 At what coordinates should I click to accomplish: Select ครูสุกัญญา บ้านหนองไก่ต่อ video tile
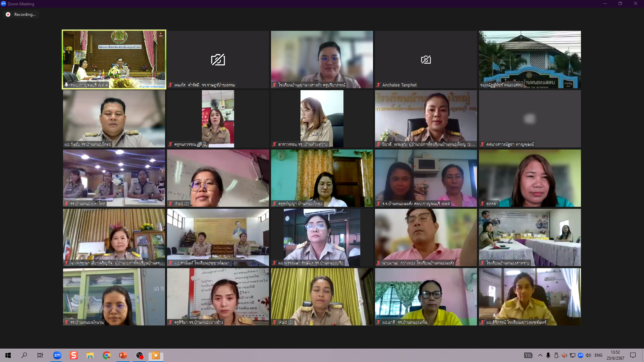pos(322,178)
